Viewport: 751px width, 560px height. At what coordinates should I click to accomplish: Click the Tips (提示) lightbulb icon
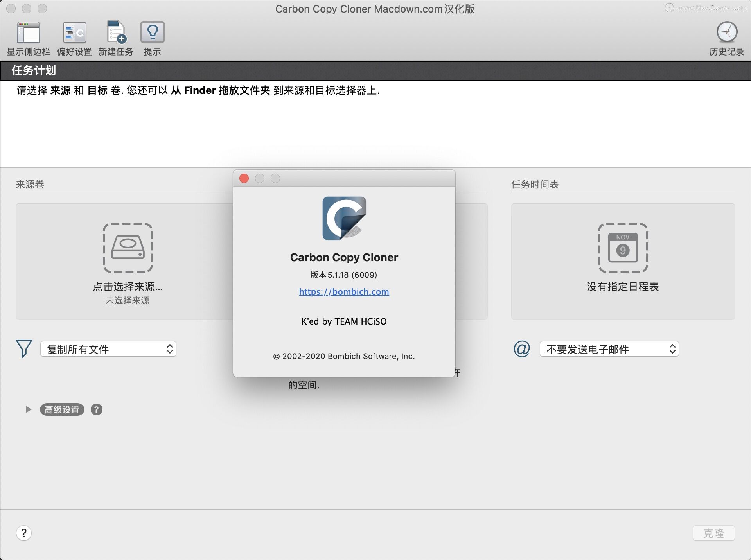152,32
